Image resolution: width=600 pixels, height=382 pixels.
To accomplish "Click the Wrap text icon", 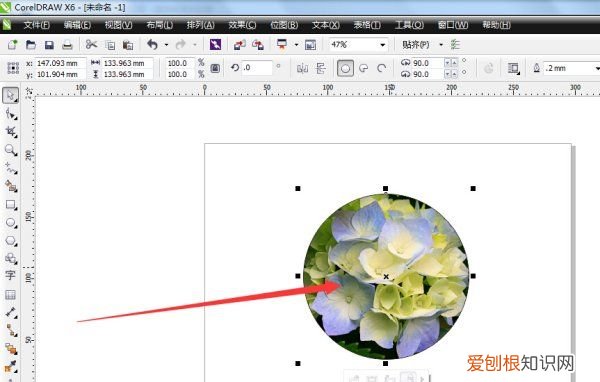I will (513, 69).
